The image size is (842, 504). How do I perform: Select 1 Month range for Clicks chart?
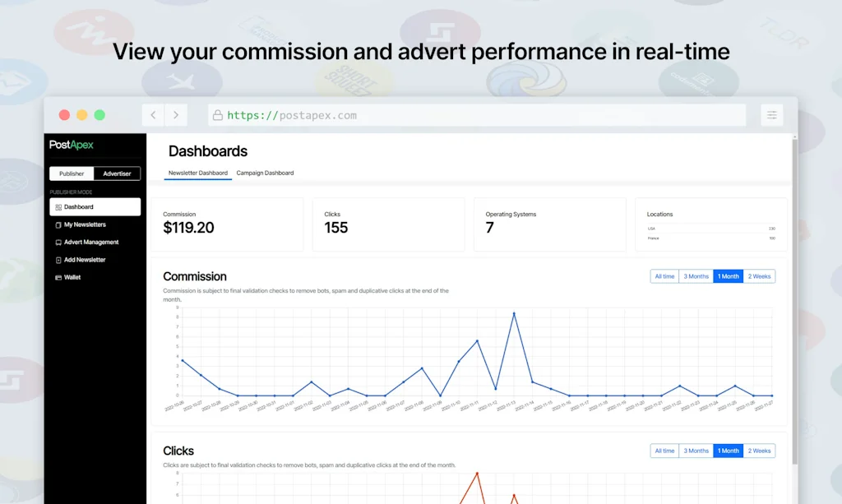(728, 451)
